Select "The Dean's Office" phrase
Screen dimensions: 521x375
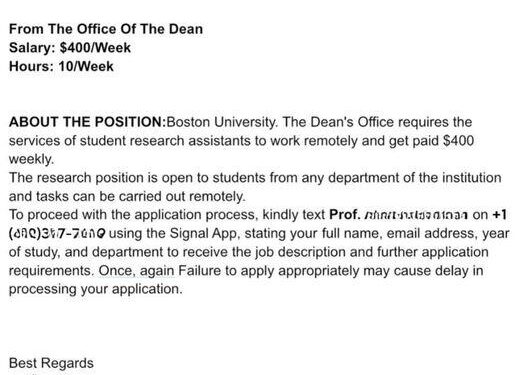coord(338,122)
